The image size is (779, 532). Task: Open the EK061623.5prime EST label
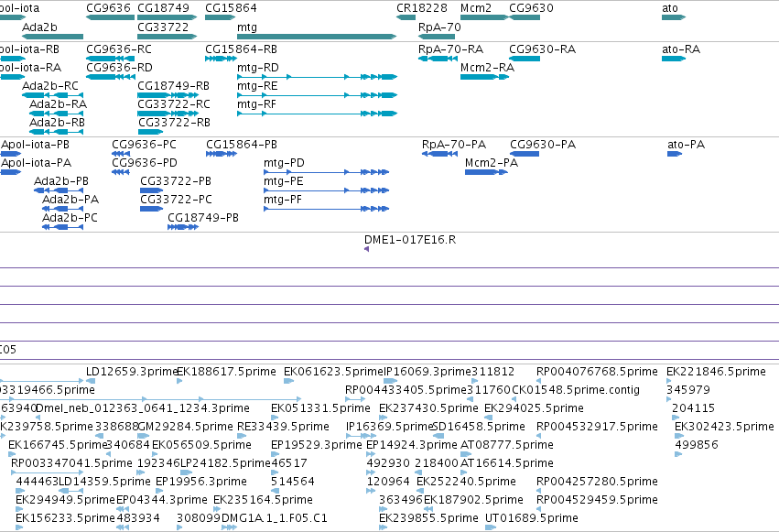coord(333,372)
